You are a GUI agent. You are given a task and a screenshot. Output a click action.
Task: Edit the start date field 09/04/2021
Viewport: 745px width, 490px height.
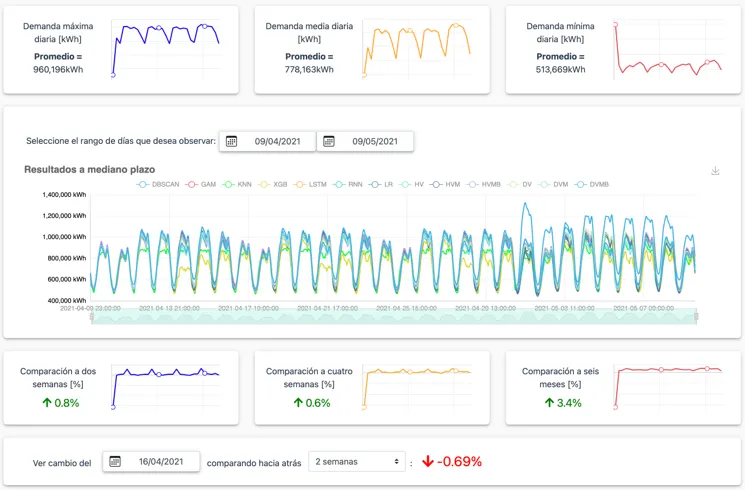(277, 142)
